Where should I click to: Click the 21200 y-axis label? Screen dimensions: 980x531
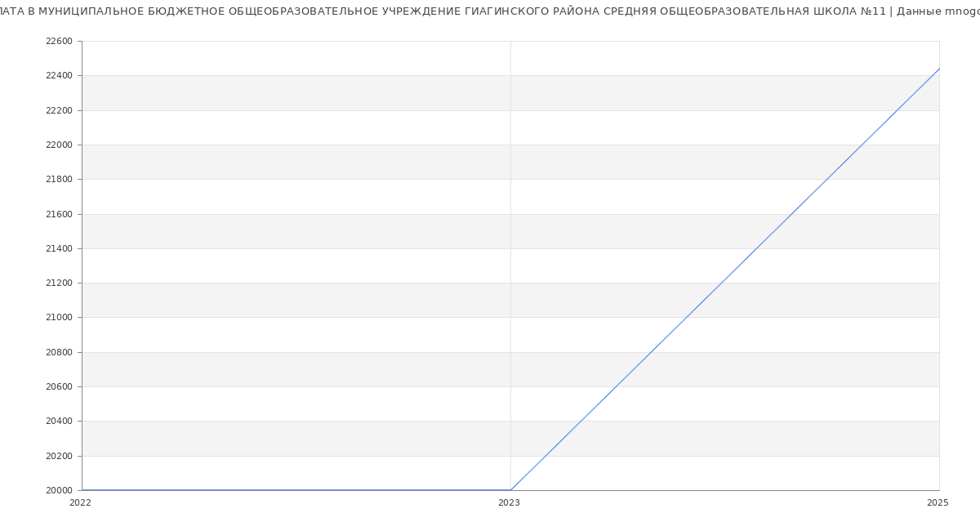pyautogui.click(x=59, y=283)
